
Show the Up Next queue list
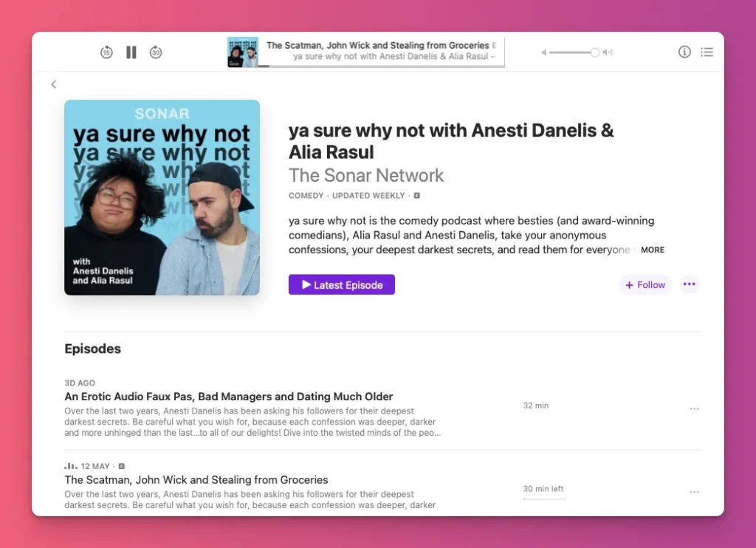pos(707,52)
